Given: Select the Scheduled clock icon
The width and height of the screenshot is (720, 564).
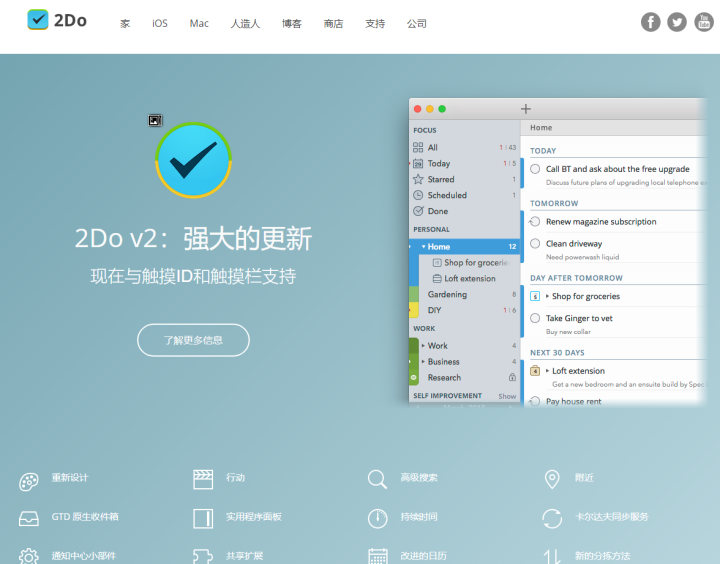Looking at the screenshot, I should pyautogui.click(x=418, y=195).
